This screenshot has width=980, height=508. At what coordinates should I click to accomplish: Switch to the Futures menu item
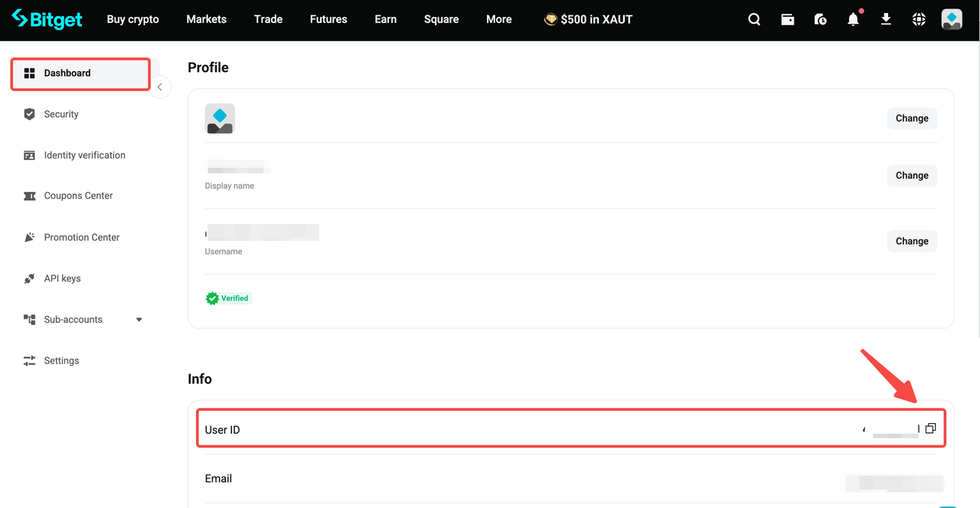tap(328, 19)
